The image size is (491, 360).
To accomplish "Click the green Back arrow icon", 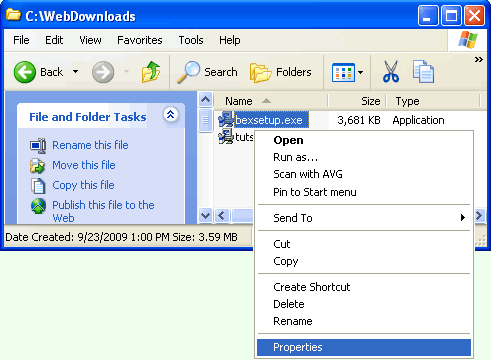I will [25, 72].
